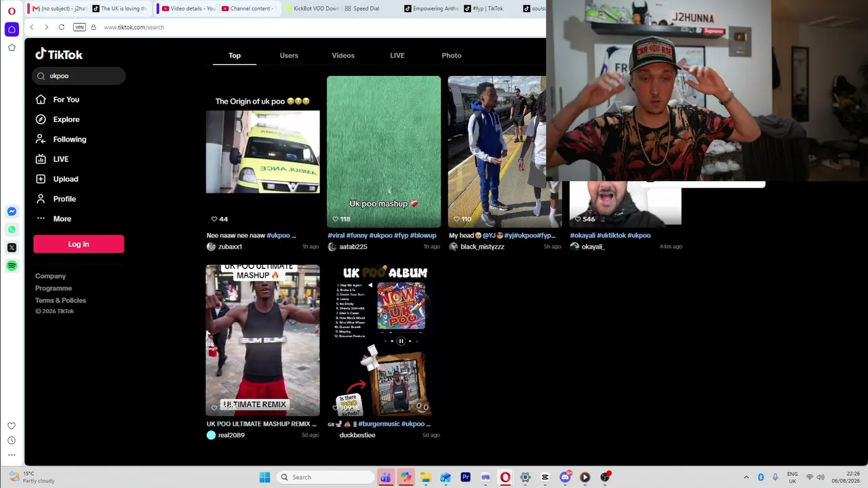Open WhatsApp in Opera sidebar
Viewport: 868px width, 488px height.
12,230
